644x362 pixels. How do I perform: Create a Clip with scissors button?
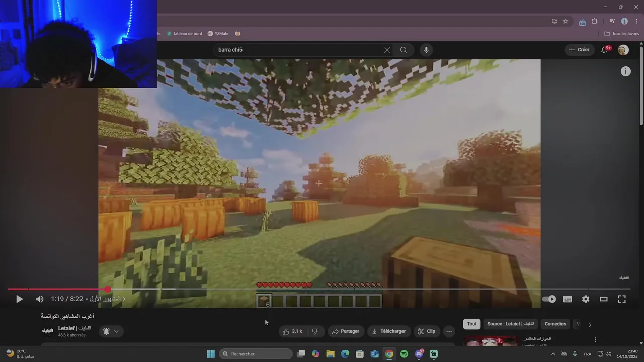(x=427, y=331)
